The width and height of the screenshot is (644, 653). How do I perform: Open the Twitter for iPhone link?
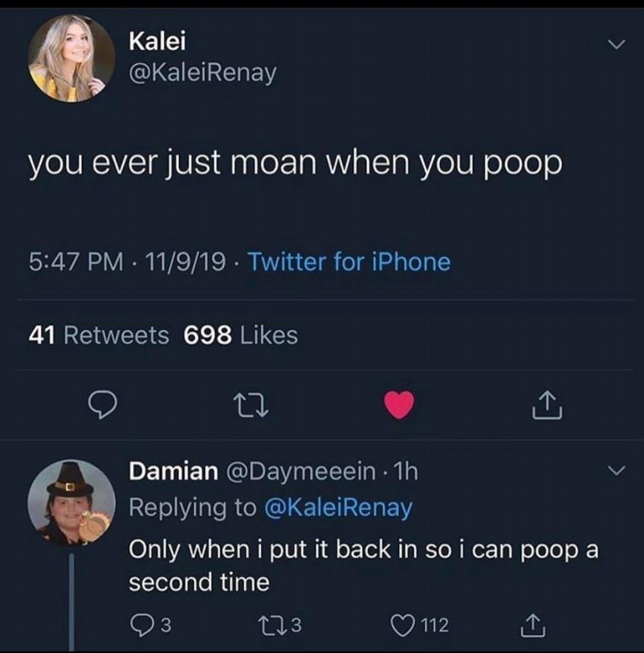[x=349, y=262]
